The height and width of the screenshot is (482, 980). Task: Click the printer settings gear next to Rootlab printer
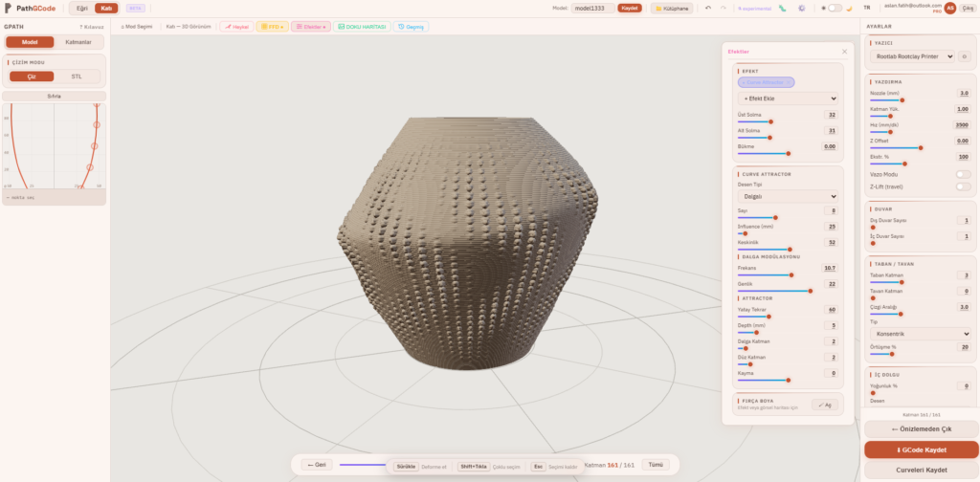(x=964, y=56)
